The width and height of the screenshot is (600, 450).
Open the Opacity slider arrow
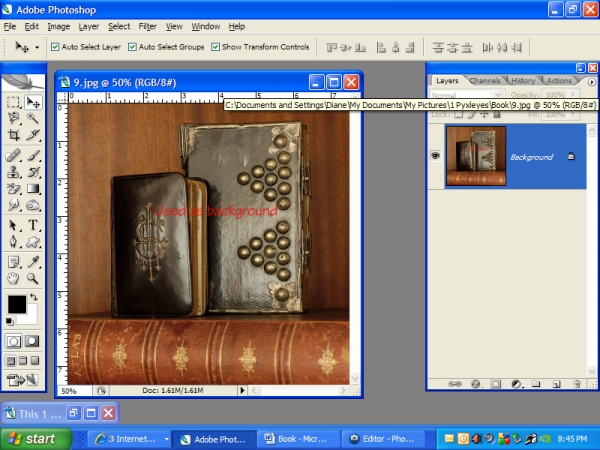(x=573, y=94)
